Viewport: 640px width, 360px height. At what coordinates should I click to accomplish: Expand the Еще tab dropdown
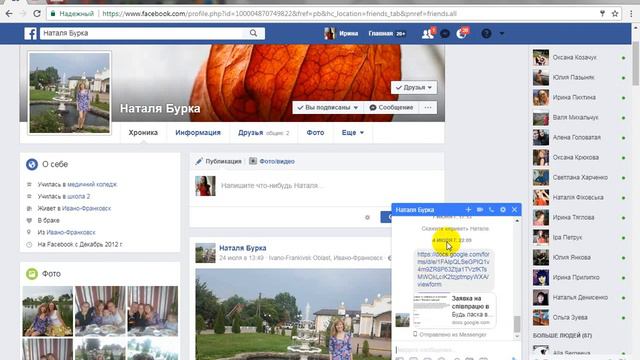353,133
